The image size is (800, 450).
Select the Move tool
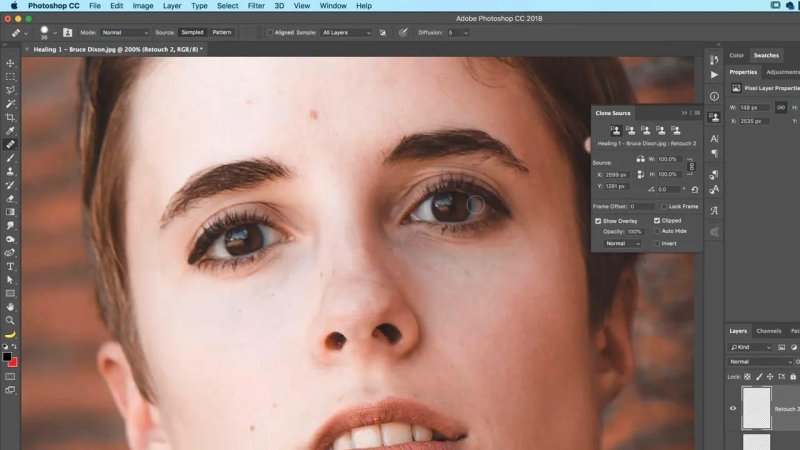pos(10,63)
